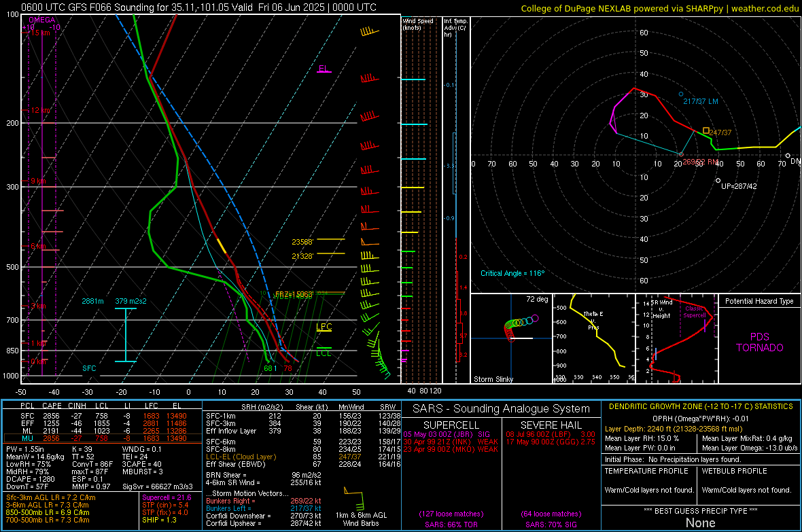This screenshot has height=532, width=802.
Task: Click the 21328' height label
Action: (x=302, y=255)
